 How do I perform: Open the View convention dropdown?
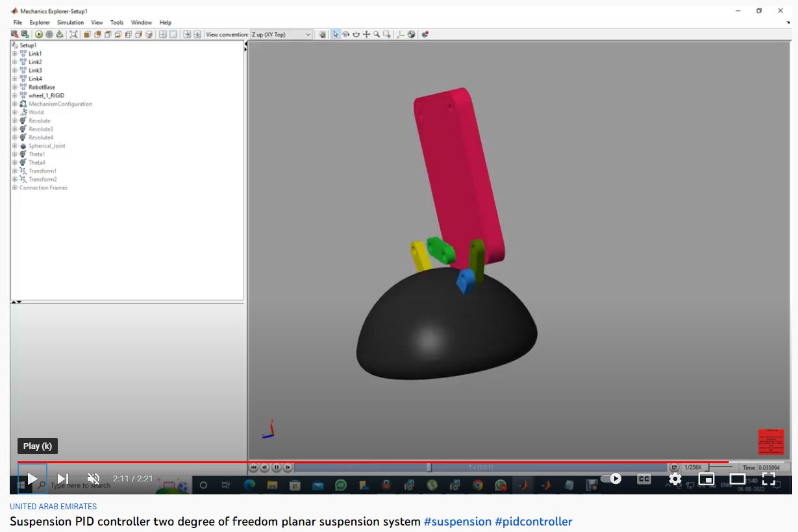tap(281, 34)
